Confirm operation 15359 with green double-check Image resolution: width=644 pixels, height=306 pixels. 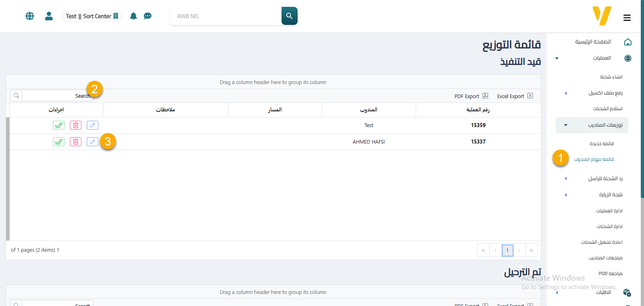59,125
